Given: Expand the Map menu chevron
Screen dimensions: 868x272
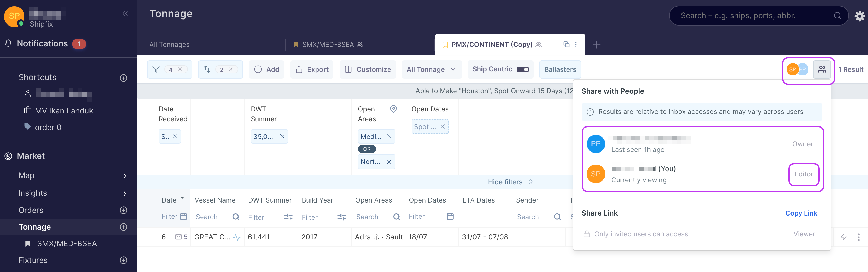Looking at the screenshot, I should pyautogui.click(x=125, y=176).
